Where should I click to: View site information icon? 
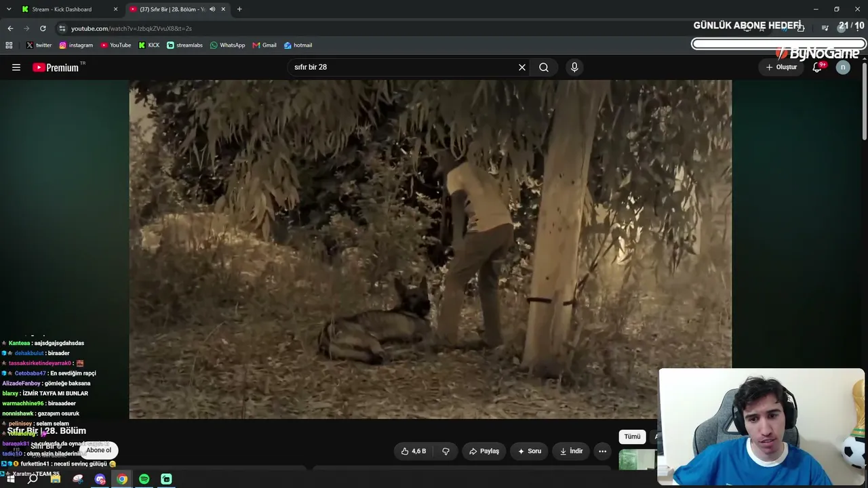click(x=62, y=28)
